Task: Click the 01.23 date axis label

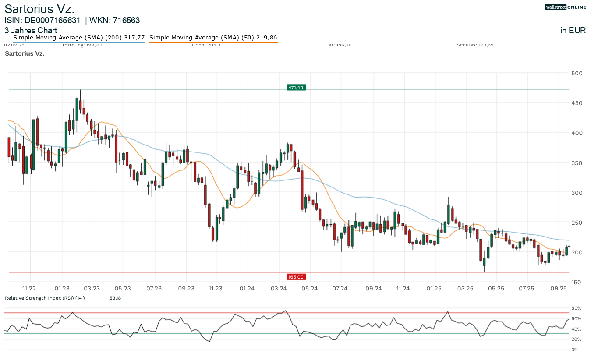Action: coord(62,288)
